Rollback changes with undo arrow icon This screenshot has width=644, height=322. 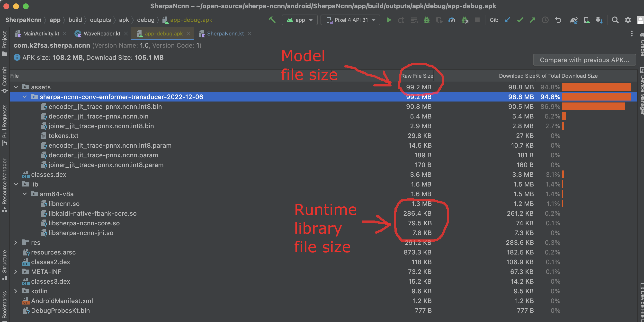click(558, 20)
